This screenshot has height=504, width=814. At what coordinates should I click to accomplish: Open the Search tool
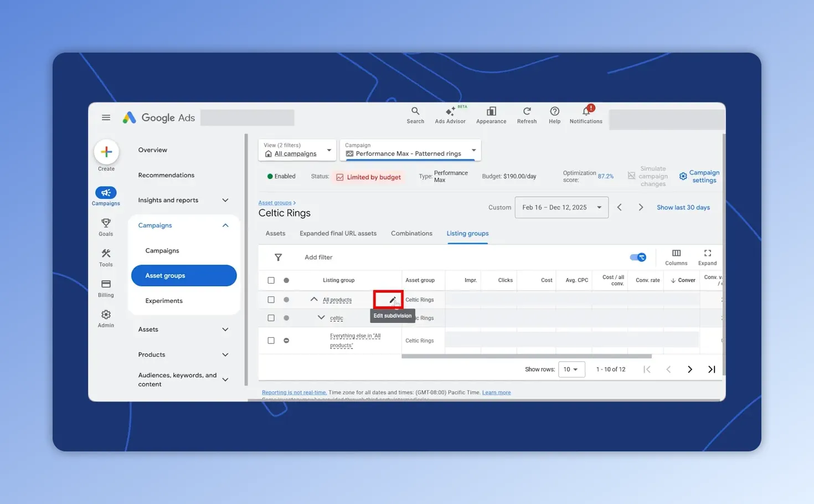point(415,115)
